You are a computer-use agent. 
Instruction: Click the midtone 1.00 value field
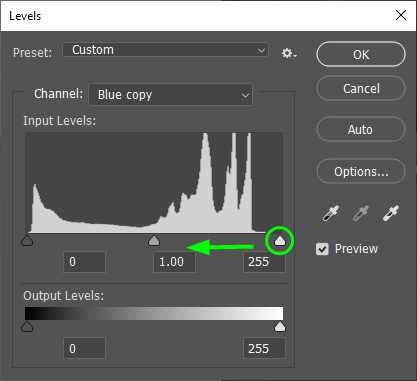(x=174, y=262)
